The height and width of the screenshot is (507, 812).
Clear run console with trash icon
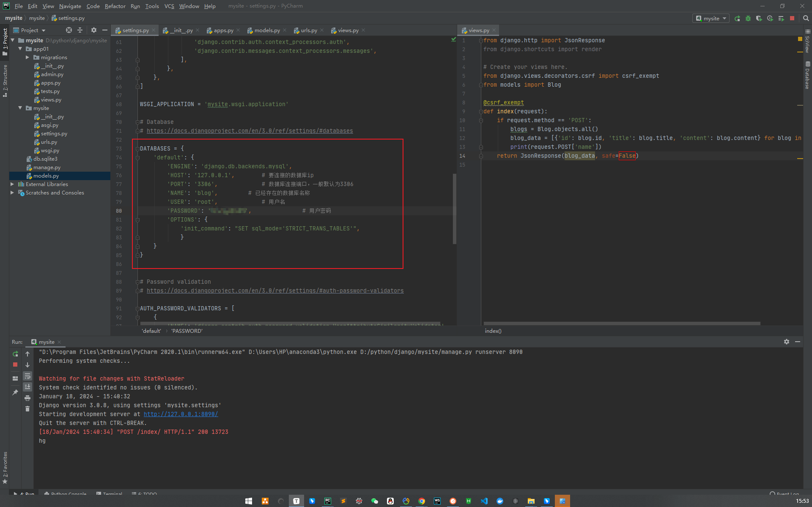click(x=27, y=408)
